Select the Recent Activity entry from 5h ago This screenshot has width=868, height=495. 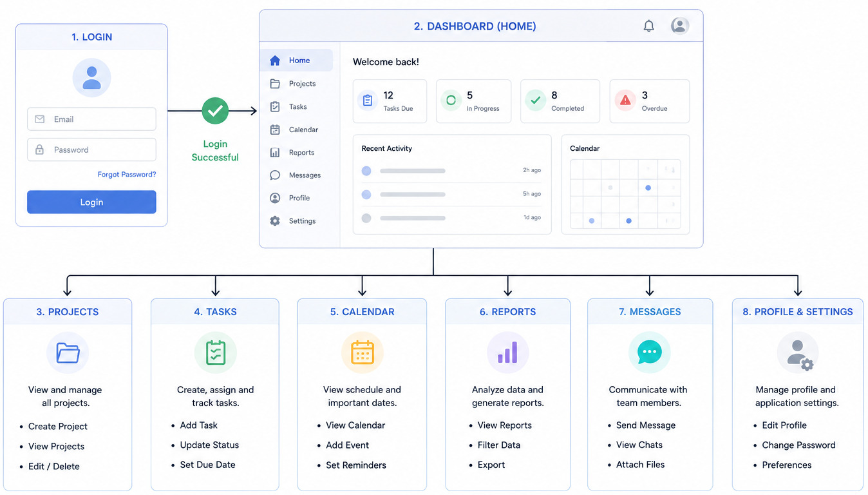(x=451, y=194)
